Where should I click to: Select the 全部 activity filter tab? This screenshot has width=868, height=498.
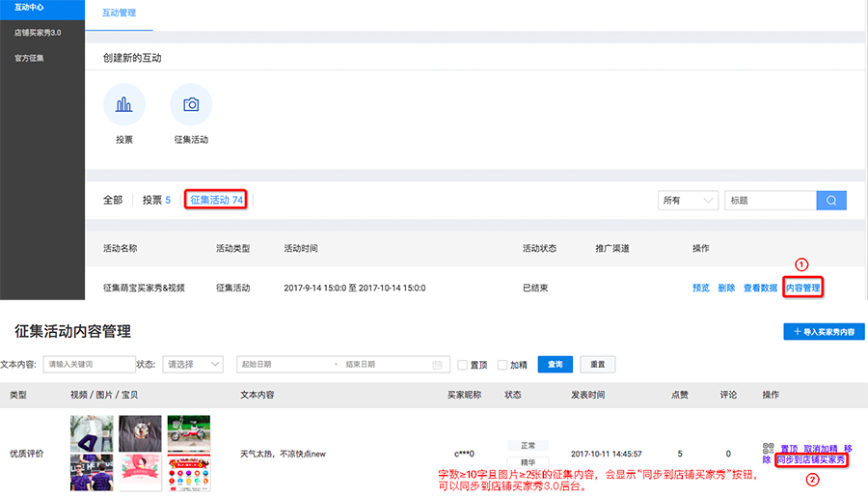pyautogui.click(x=113, y=200)
